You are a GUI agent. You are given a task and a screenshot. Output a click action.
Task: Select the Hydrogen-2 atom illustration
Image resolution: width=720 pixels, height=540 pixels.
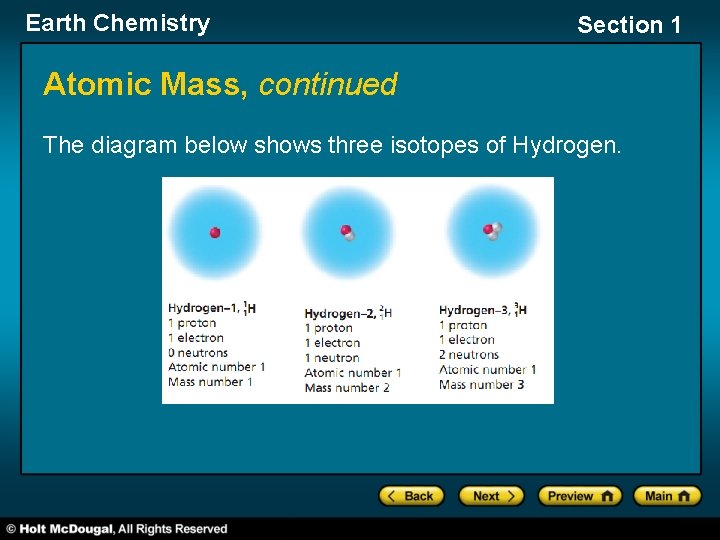(x=348, y=232)
